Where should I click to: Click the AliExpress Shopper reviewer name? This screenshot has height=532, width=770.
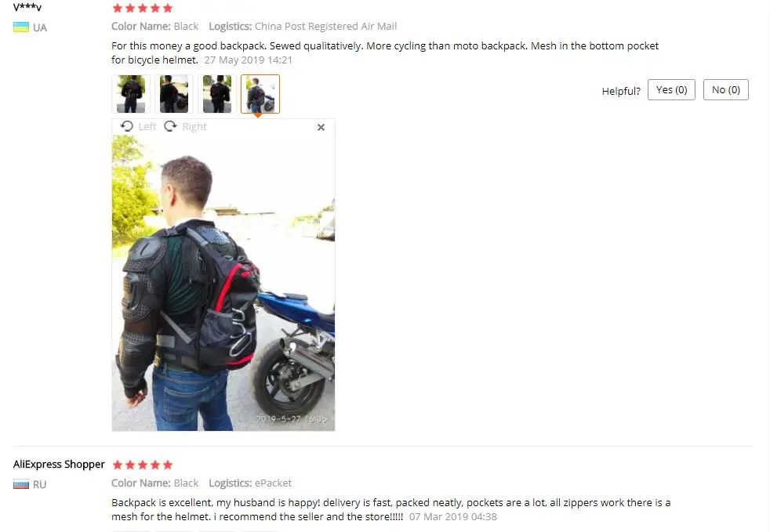[59, 465]
